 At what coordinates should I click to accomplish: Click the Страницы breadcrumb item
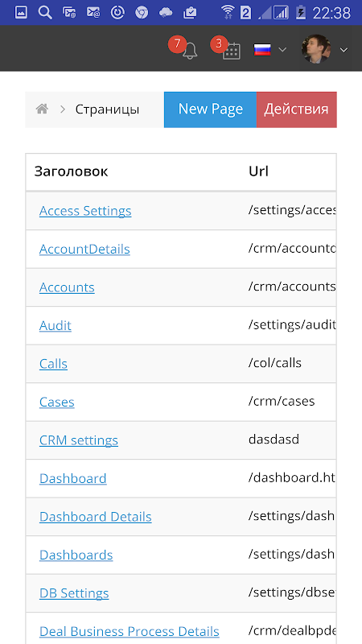(x=107, y=109)
